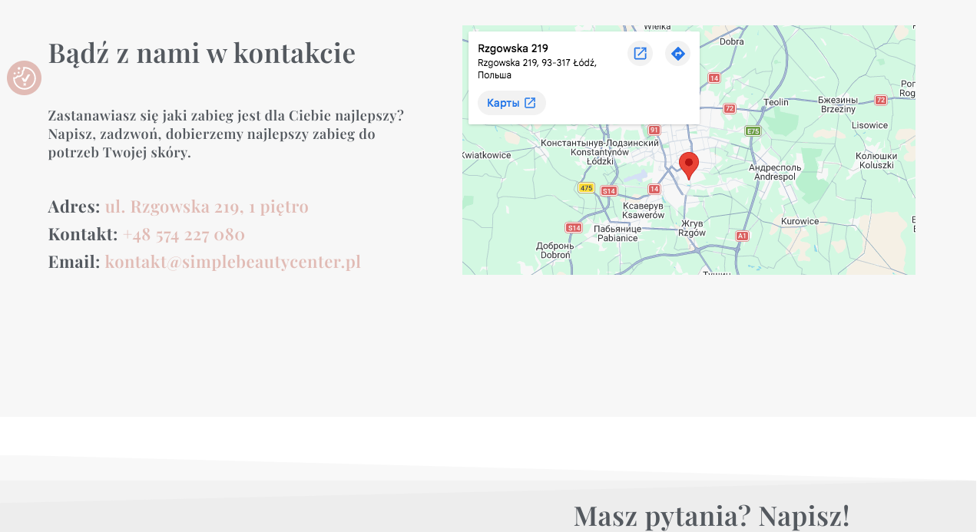Click the cookie consent icon on the left edge
The height and width of the screenshot is (532, 980).
click(x=24, y=78)
